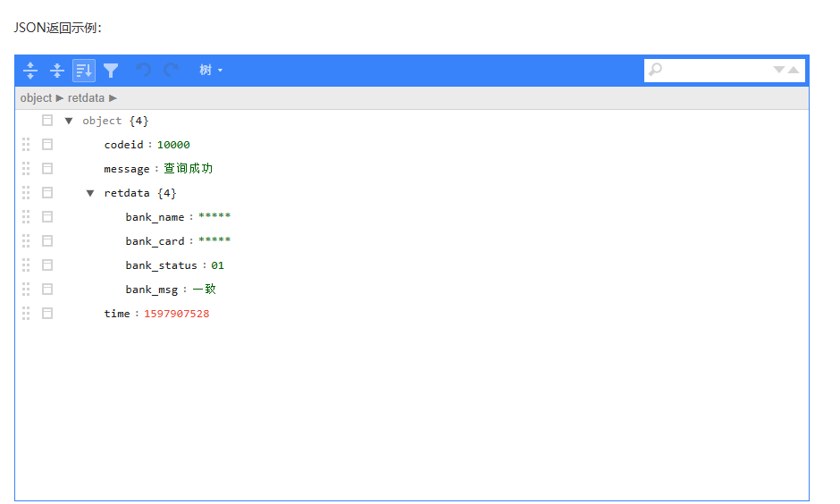The image size is (840, 504).
Task: Click drag handle of message row
Action: [26, 169]
